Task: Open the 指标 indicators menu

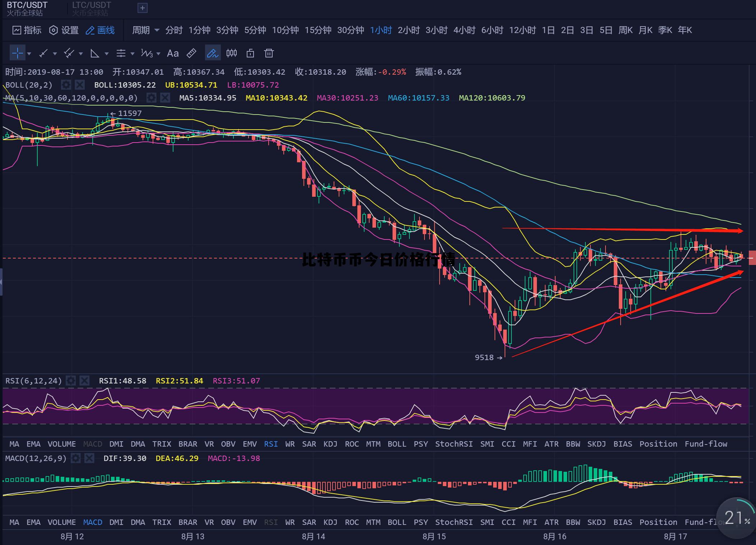Action: [x=27, y=30]
